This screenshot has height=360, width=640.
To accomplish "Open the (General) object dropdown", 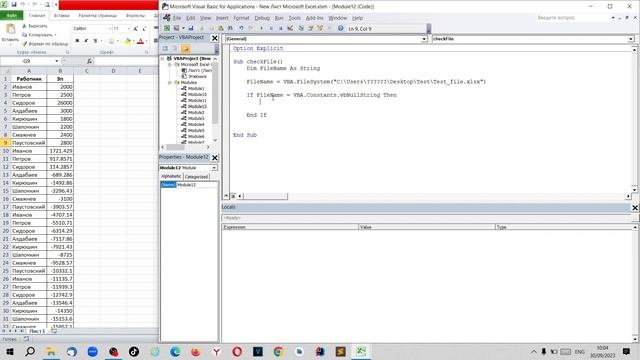I will [x=424, y=39].
